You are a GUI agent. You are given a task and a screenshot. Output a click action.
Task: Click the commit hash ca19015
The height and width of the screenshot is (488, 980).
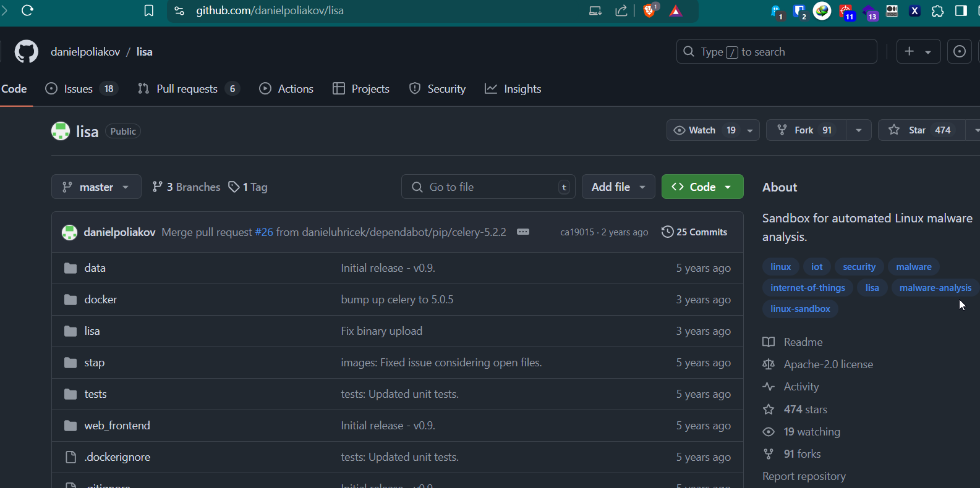pyautogui.click(x=577, y=232)
